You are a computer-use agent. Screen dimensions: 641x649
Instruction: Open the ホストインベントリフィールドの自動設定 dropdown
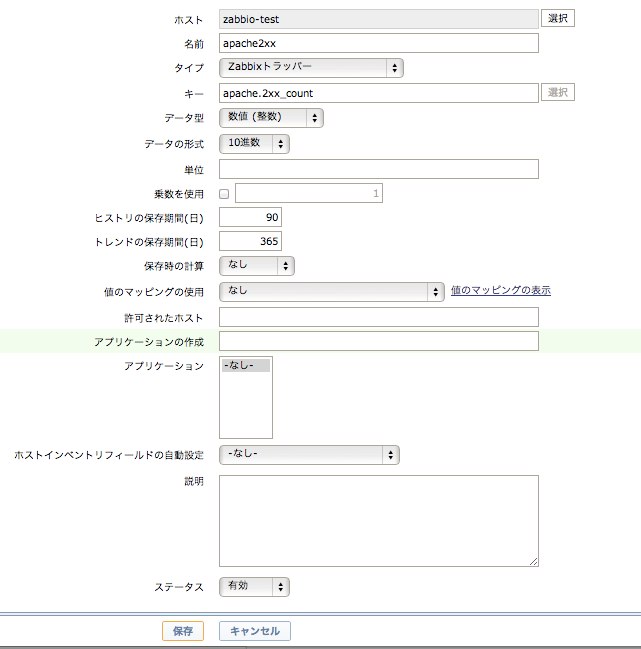point(309,454)
